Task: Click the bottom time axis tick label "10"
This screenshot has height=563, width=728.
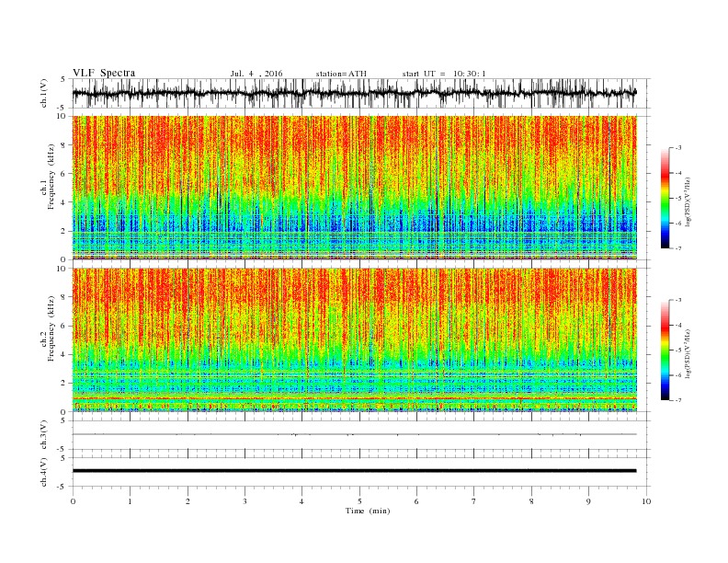Action: pos(646,501)
